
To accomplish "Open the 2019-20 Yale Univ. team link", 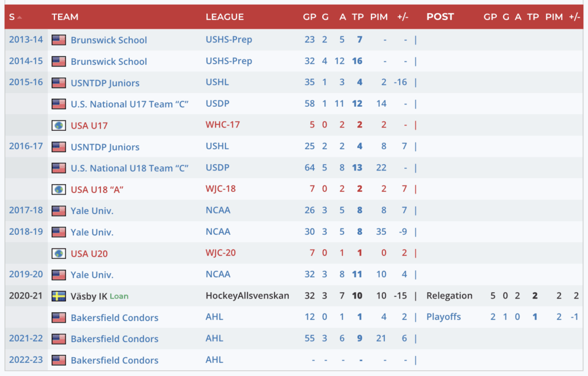I will pos(92,275).
